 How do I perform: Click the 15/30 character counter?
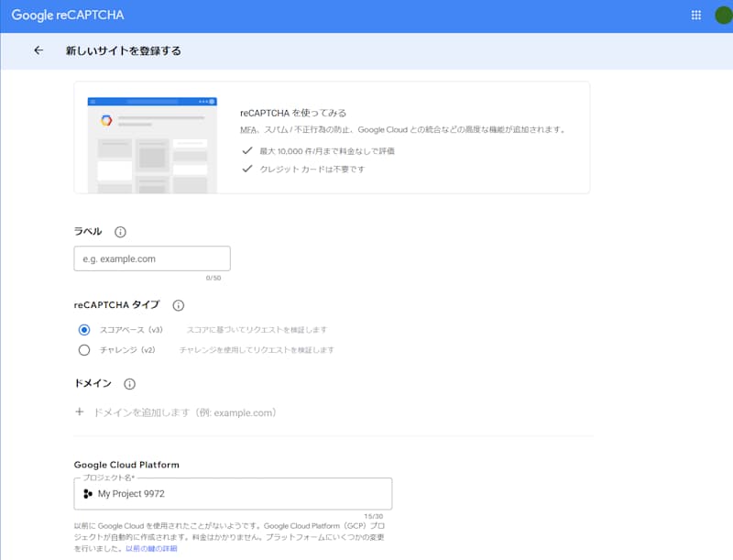tap(374, 516)
